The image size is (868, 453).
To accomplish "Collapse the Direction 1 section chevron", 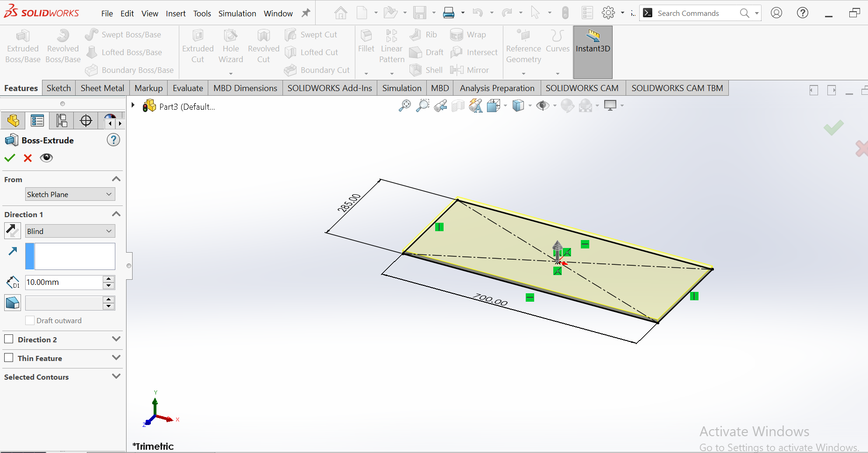I will click(116, 214).
